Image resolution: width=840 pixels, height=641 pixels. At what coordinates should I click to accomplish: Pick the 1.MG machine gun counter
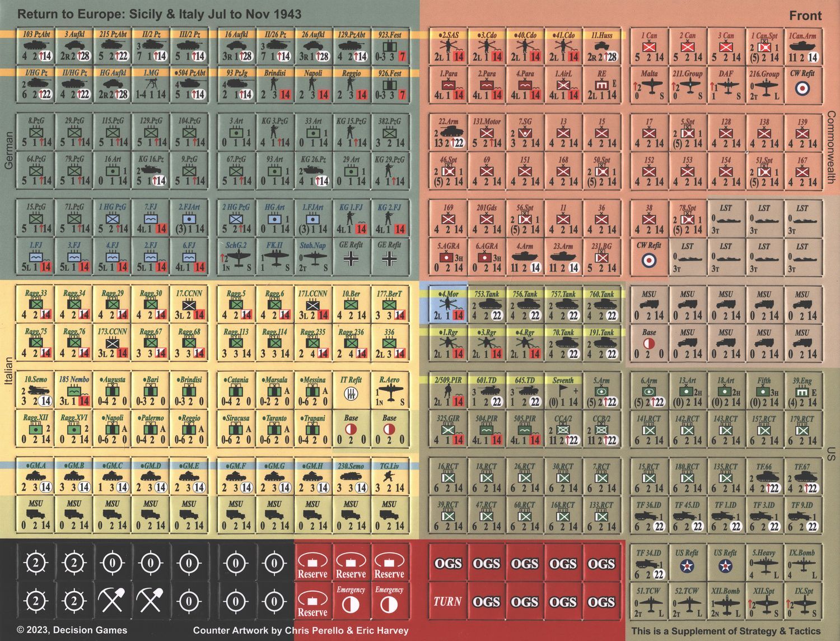[x=151, y=85]
